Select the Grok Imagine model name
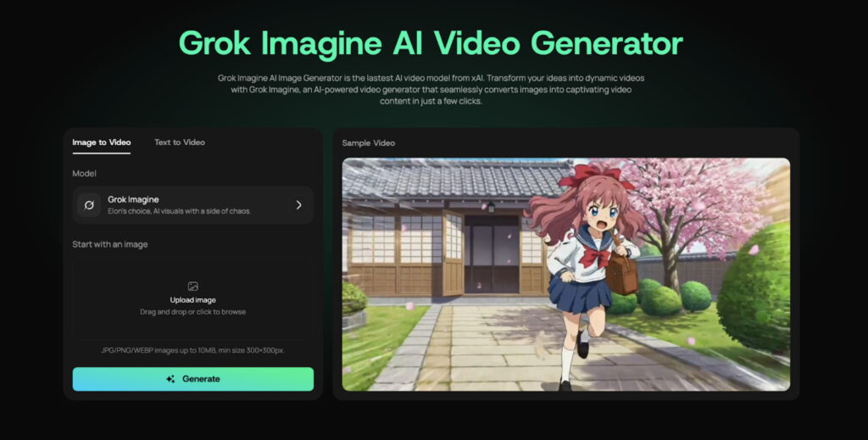This screenshot has width=868, height=440. [133, 199]
